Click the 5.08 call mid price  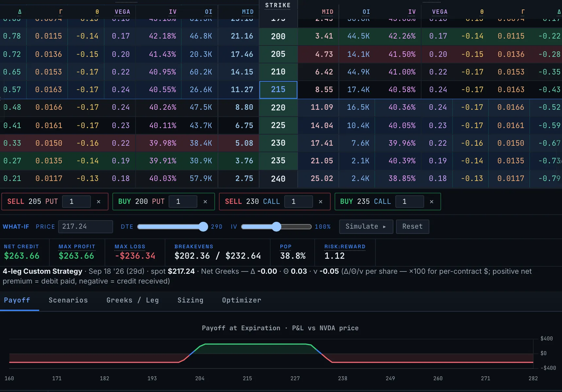(x=244, y=143)
